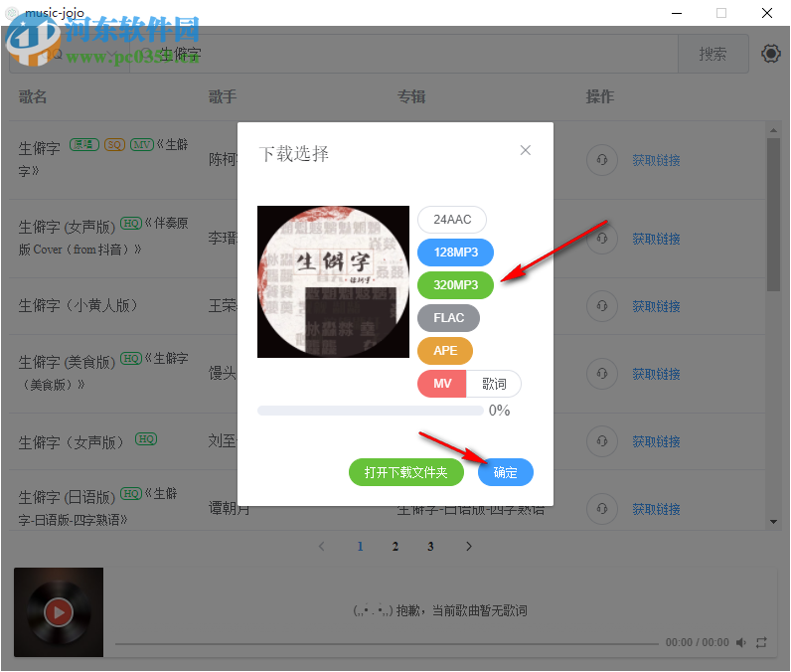The image size is (791, 672).
Task: Mute the player volume
Action: click(741, 642)
